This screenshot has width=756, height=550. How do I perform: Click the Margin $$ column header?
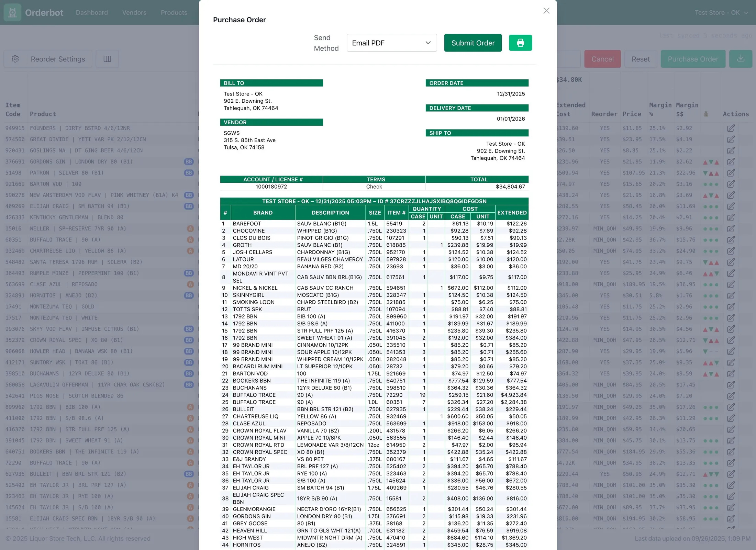point(687,110)
